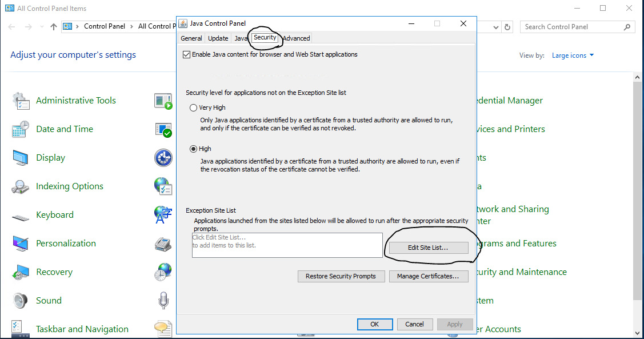
Task: Go back using the Control Panel back arrow
Action: pyautogui.click(x=11, y=27)
